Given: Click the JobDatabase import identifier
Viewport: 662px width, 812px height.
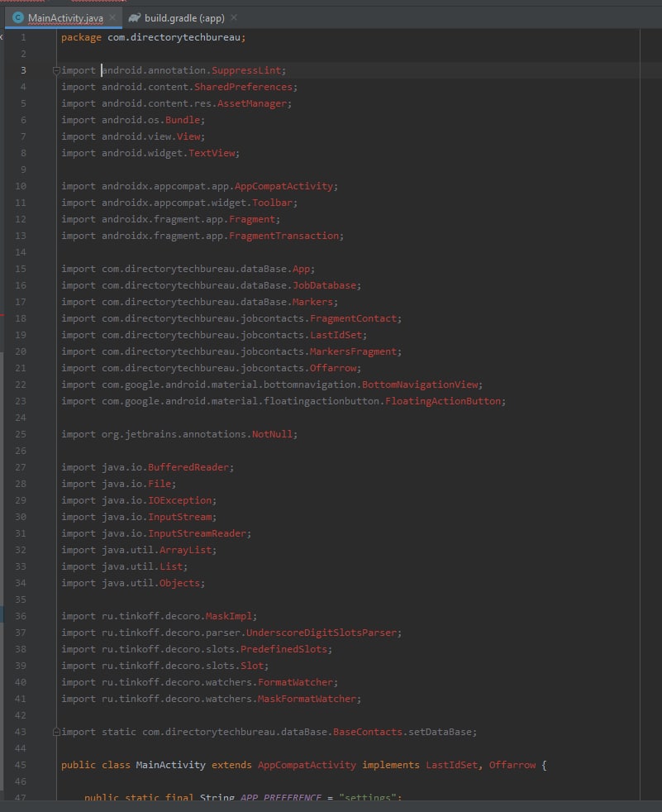Looking at the screenshot, I should point(325,285).
